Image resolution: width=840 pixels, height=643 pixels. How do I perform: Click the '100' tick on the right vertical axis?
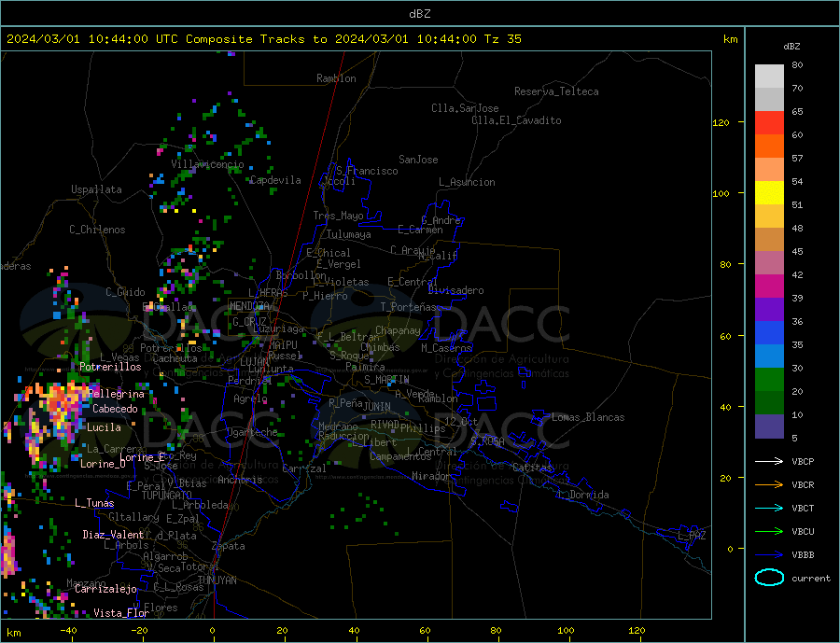[721, 193]
